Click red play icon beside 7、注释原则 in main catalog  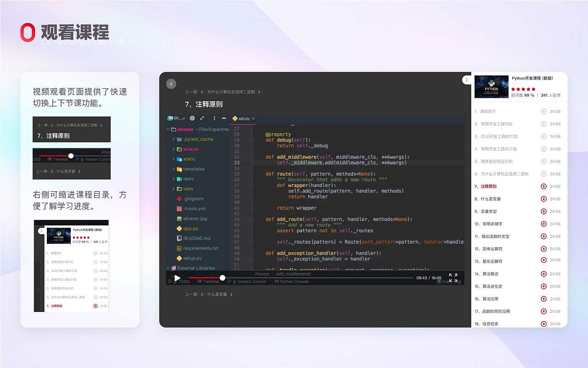[543, 186]
